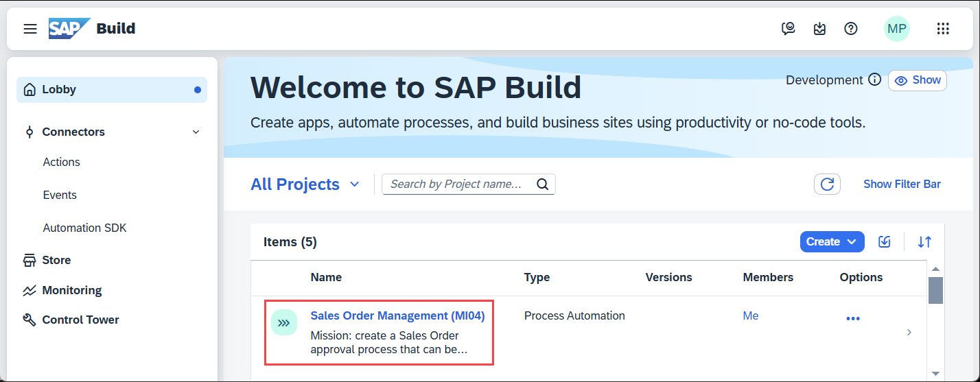Open Sales Order Management (MI04) project link
980x382 pixels.
click(398, 315)
